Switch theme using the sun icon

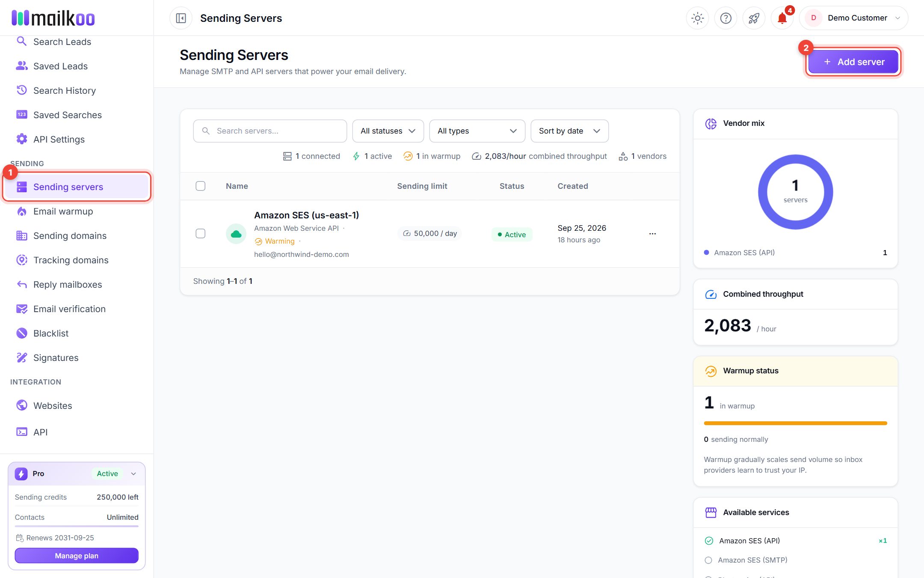[698, 18]
